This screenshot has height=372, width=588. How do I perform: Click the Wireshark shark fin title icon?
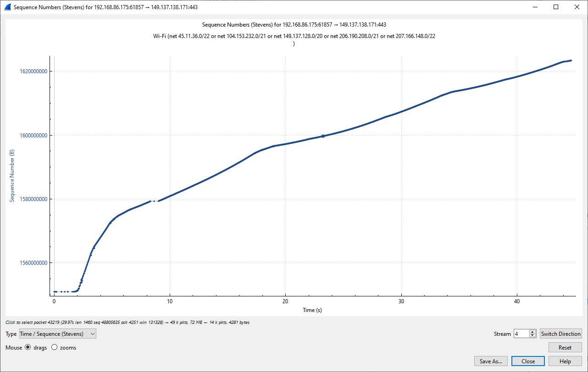tap(7, 7)
